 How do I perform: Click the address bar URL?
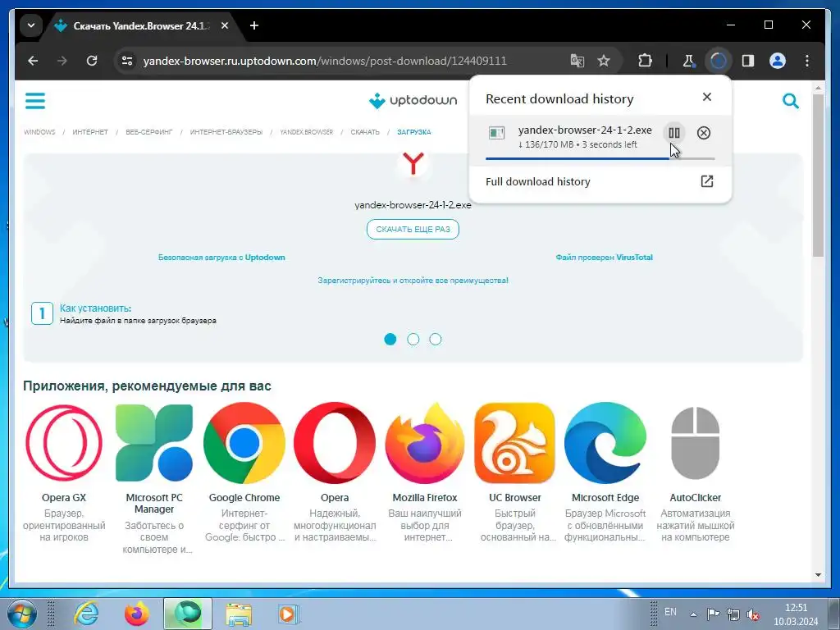(x=325, y=61)
